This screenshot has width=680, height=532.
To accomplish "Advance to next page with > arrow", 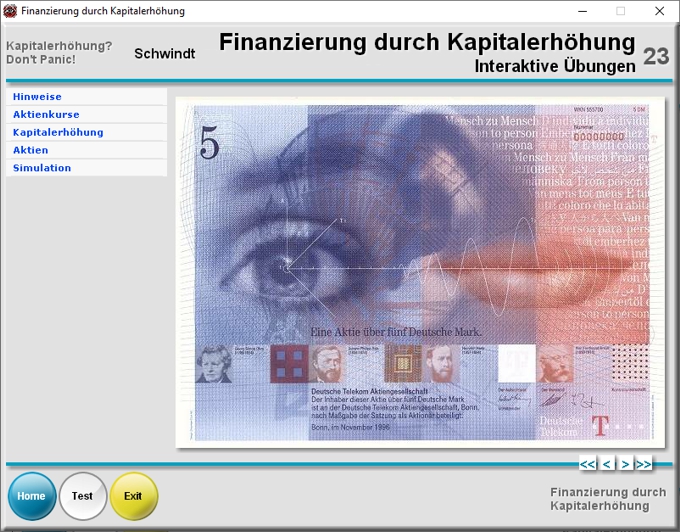I will coord(625,464).
